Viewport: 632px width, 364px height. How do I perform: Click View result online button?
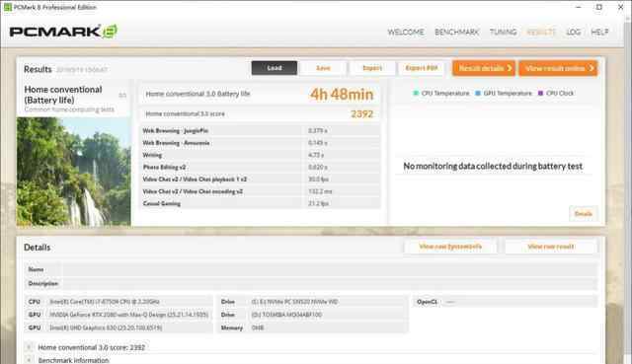(x=558, y=68)
